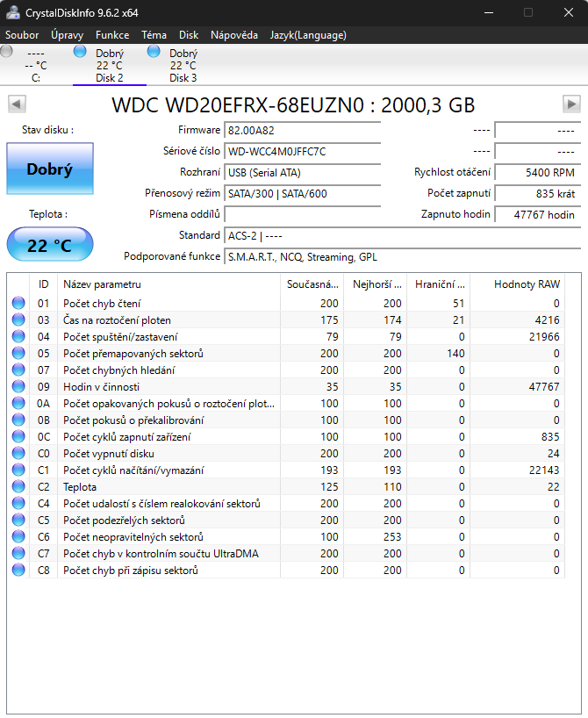Go to the next disk with right arrow
This screenshot has width=588, height=718.
571,104
